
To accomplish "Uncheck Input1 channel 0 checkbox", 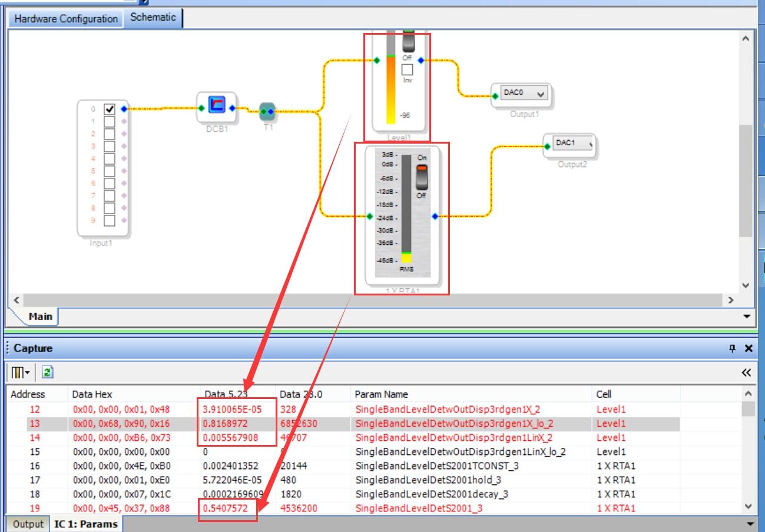I will tap(109, 109).
